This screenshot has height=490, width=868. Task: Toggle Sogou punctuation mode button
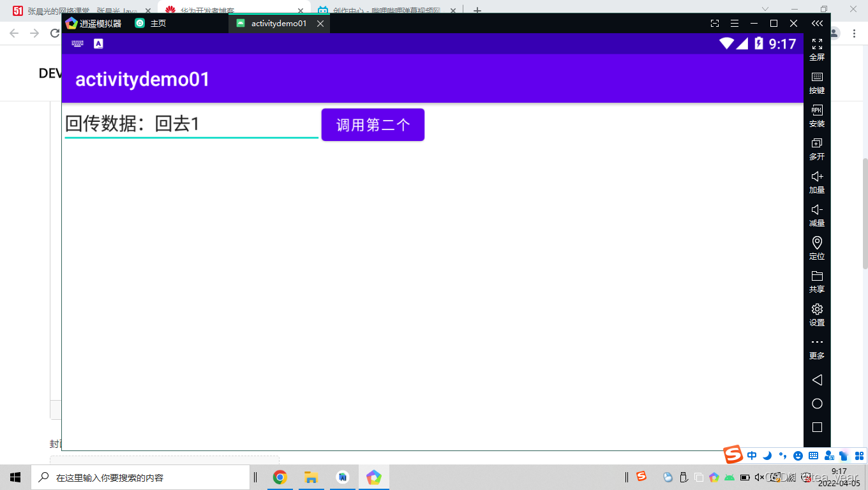[782, 456]
